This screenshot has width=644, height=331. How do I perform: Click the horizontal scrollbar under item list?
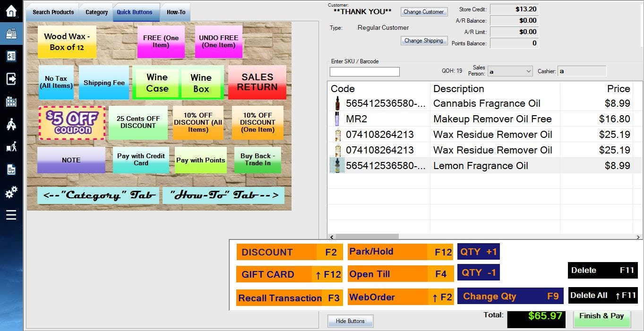click(367, 237)
